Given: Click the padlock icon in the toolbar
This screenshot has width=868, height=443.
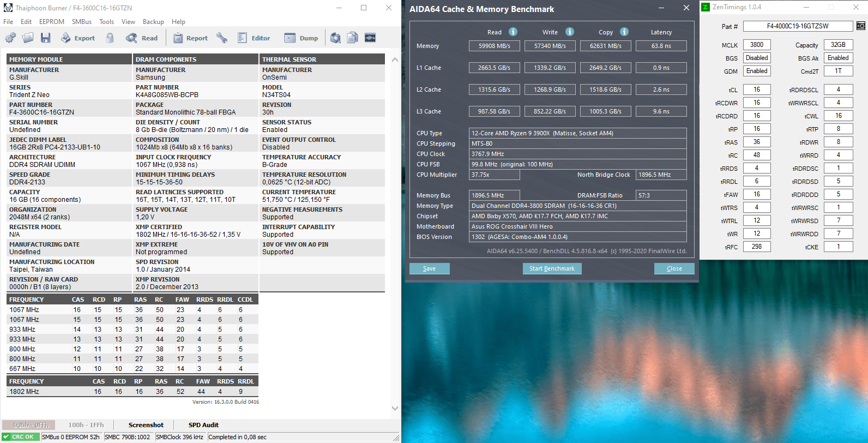Looking at the screenshot, I should (110, 38).
